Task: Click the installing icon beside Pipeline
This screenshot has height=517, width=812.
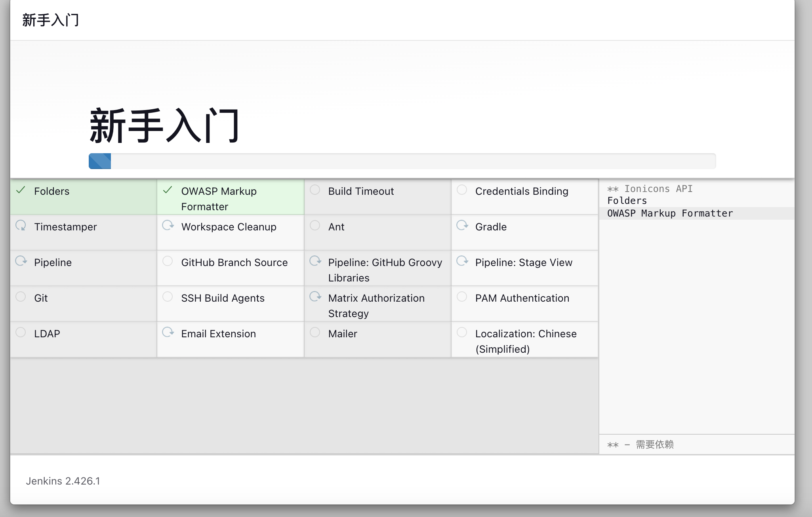Action: click(x=21, y=261)
